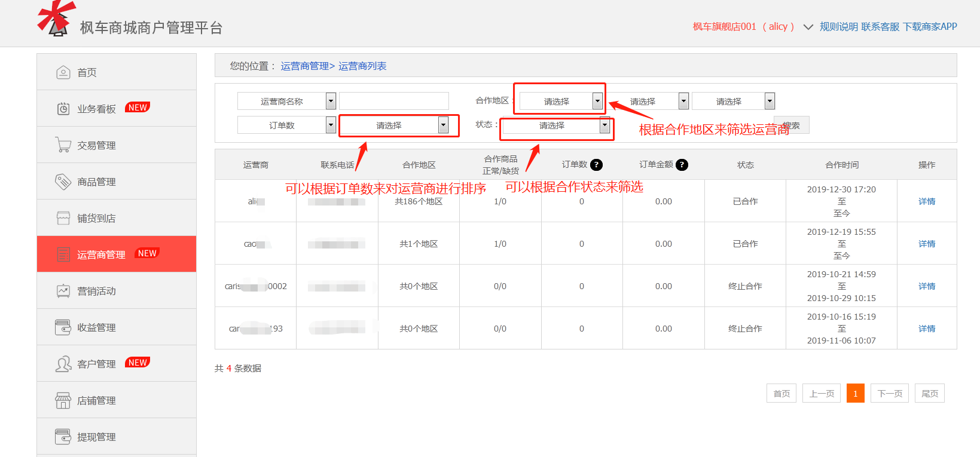Click the NEW badge on 业务看板

pyautogui.click(x=138, y=108)
